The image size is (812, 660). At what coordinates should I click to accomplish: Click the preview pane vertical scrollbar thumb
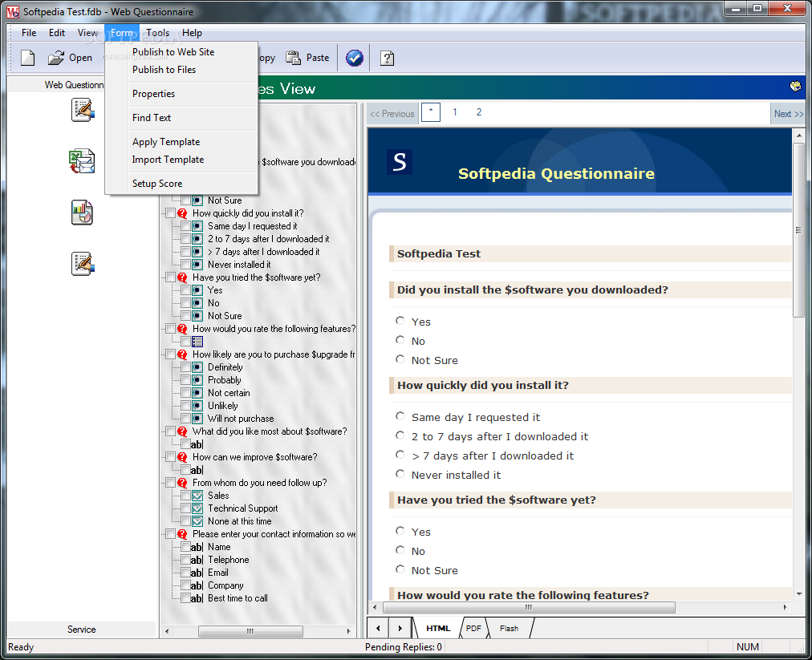(798, 230)
